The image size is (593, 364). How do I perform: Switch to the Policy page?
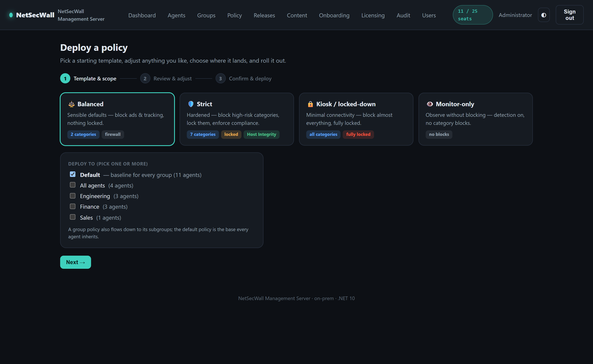coord(234,15)
